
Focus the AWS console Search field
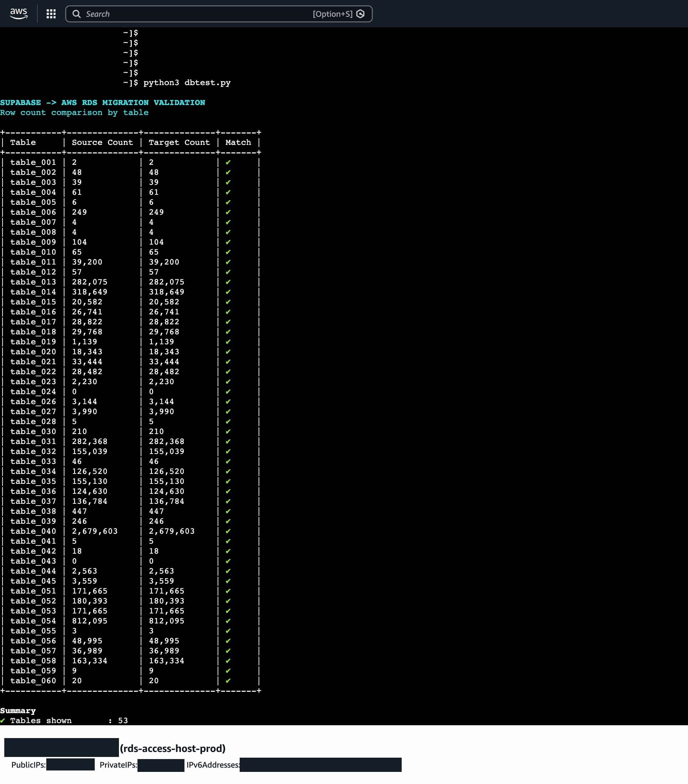192,14
